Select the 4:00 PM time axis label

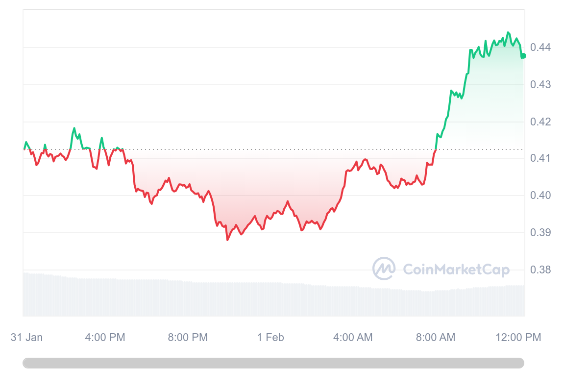[105, 338]
